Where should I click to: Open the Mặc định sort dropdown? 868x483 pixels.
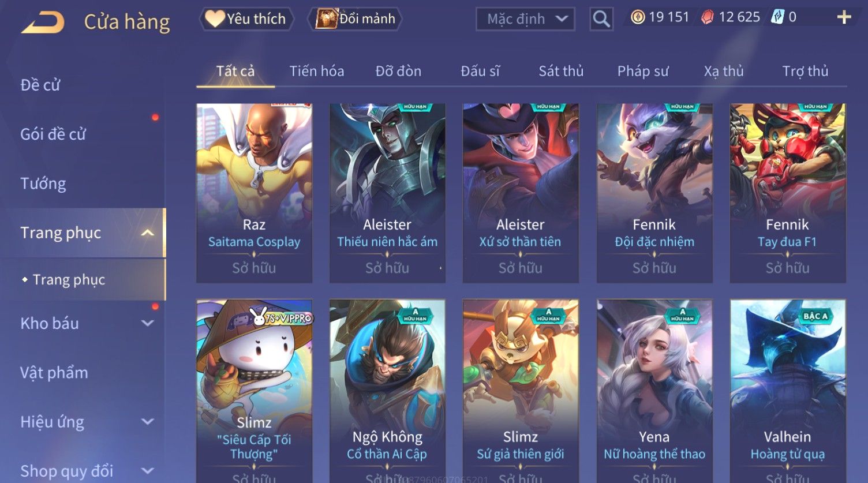525,19
